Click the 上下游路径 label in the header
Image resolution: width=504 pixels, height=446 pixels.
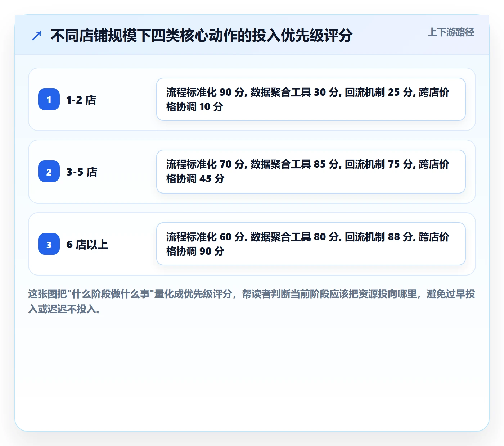coord(451,32)
